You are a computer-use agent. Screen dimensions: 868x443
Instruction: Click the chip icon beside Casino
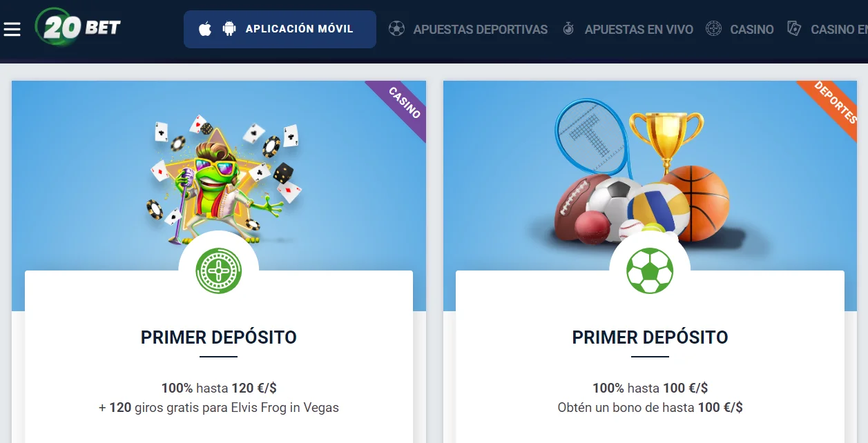point(713,29)
